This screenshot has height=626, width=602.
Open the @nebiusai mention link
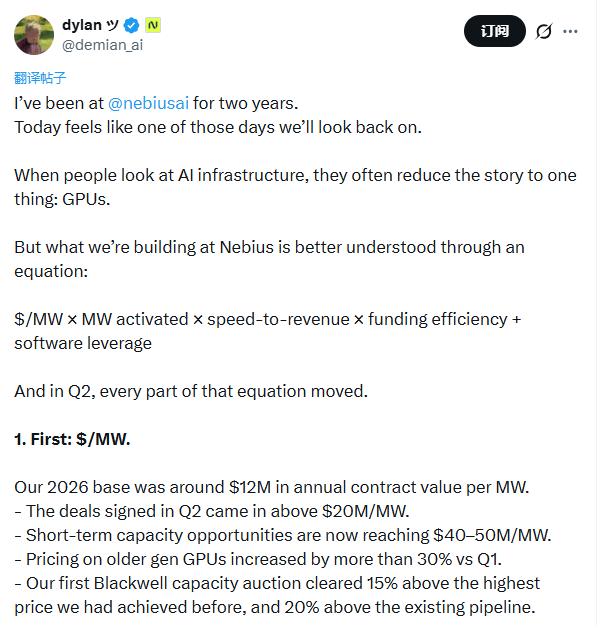(x=148, y=103)
